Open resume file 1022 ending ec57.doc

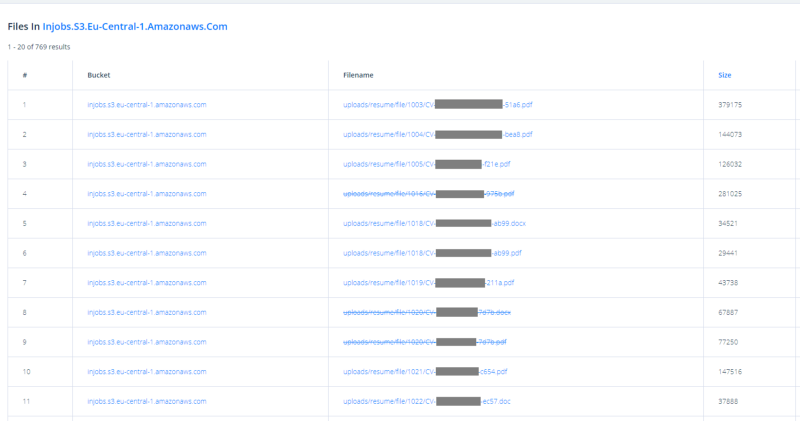click(x=427, y=401)
